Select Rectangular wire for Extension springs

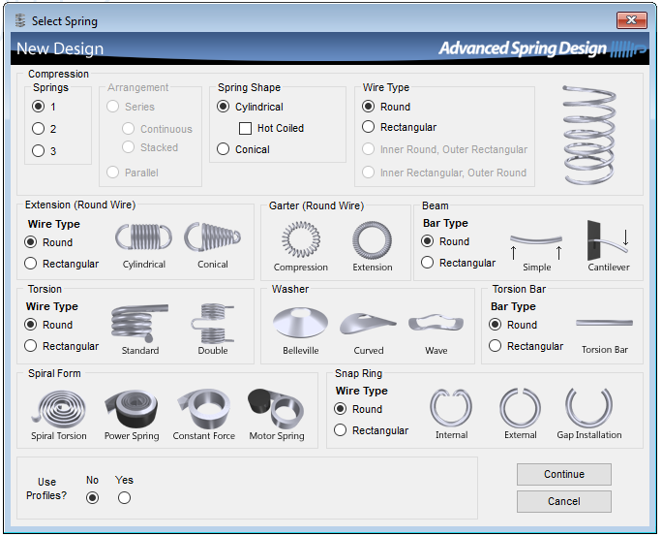(30, 263)
